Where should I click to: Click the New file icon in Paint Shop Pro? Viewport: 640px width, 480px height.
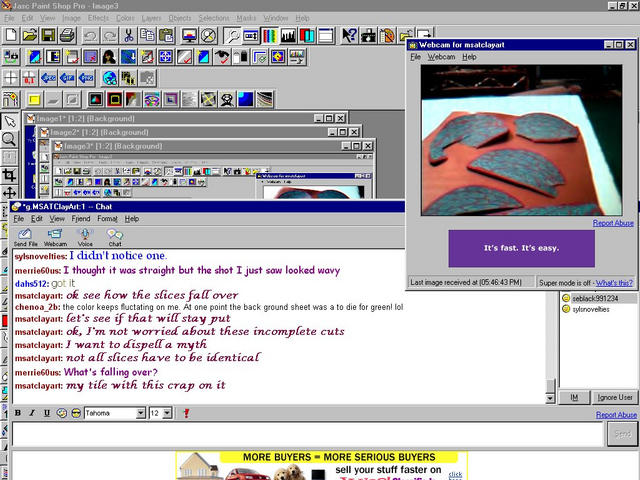click(11, 36)
